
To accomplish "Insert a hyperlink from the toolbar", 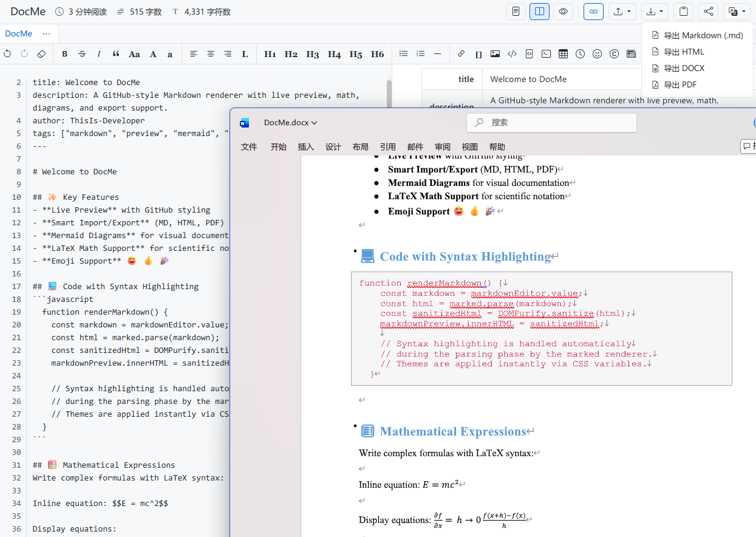I will (x=461, y=54).
